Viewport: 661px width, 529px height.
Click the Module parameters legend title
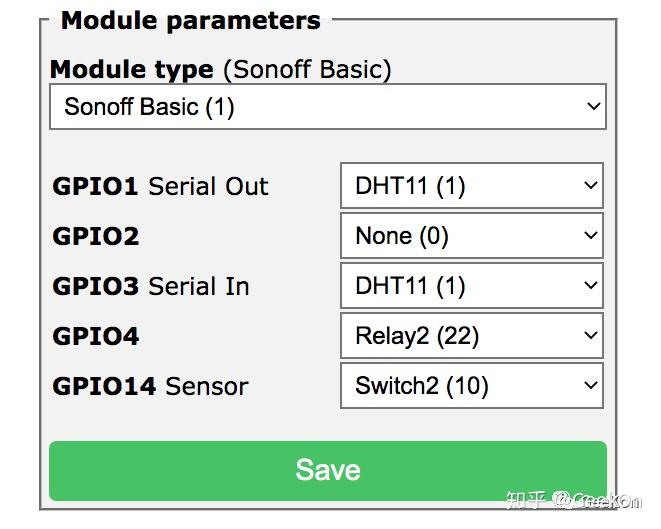[191, 20]
